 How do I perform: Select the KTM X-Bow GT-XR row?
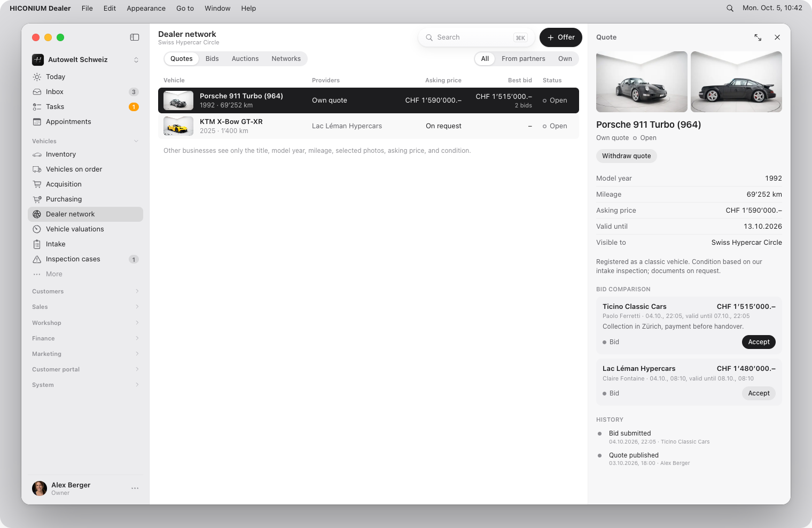(369, 126)
